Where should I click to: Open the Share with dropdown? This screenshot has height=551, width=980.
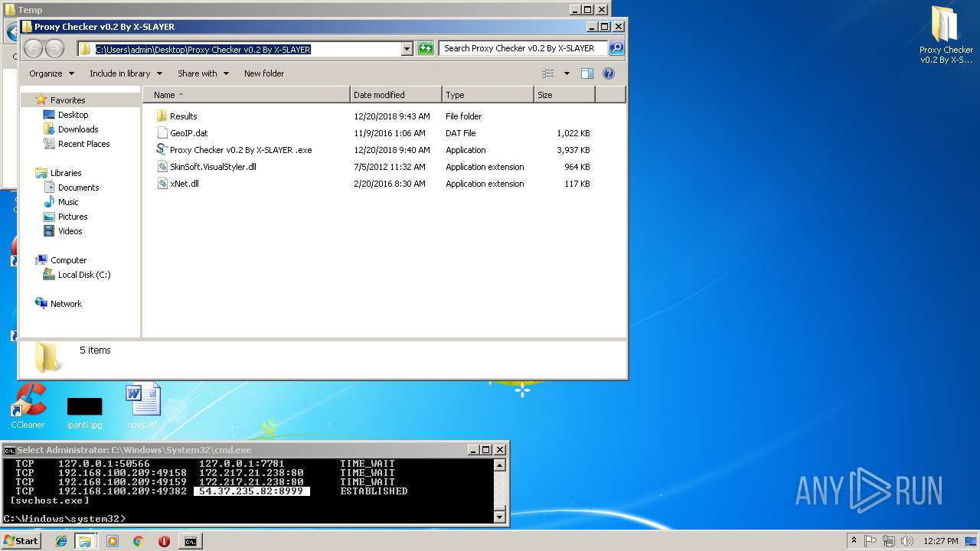point(203,73)
